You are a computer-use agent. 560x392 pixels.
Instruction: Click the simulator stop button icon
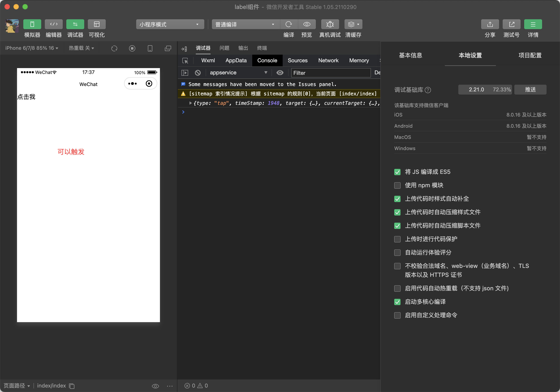pos(132,48)
